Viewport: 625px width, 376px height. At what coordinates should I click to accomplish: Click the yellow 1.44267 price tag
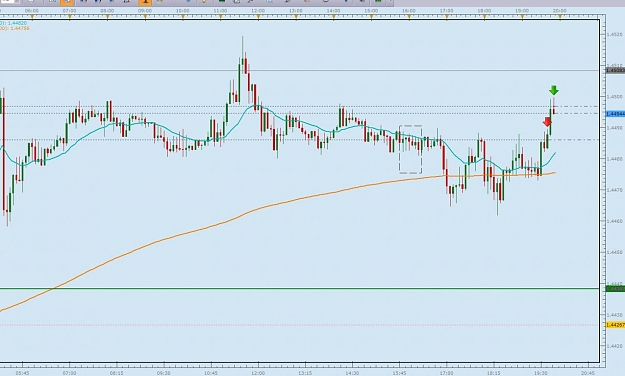pos(615,325)
